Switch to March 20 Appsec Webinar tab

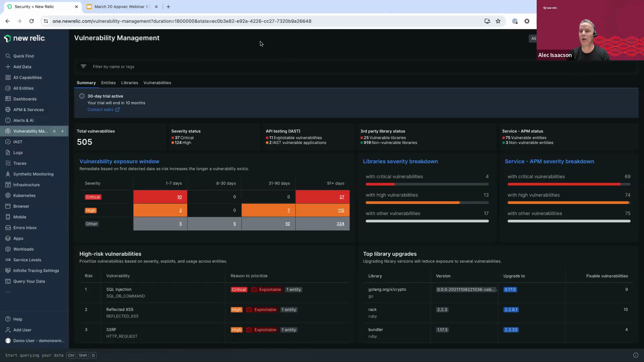click(x=122, y=7)
